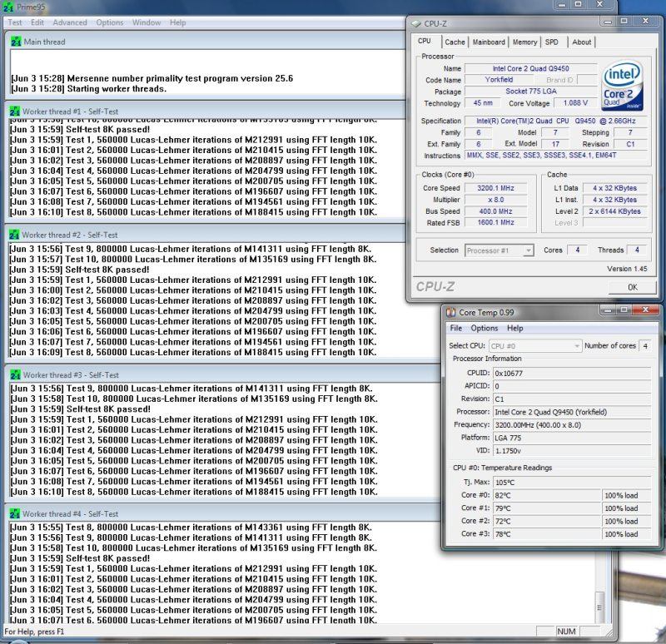Switch to the Cache tab in CPU-Z
This screenshot has width=666, height=644.
tap(455, 42)
